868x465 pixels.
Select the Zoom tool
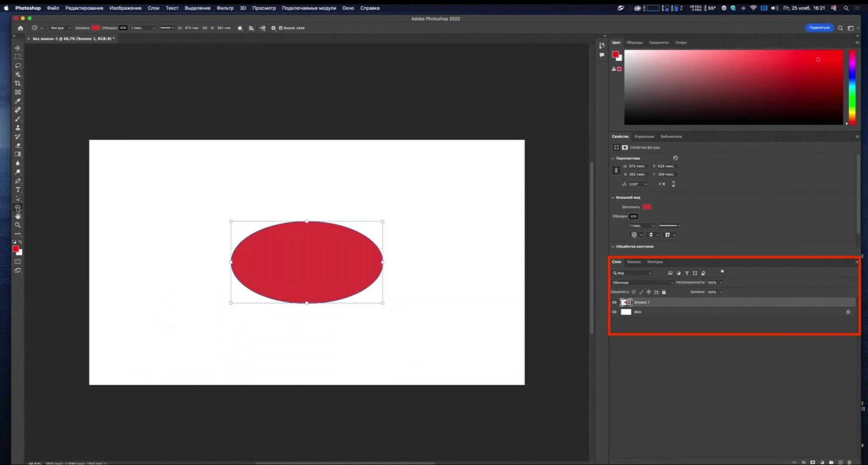18,225
